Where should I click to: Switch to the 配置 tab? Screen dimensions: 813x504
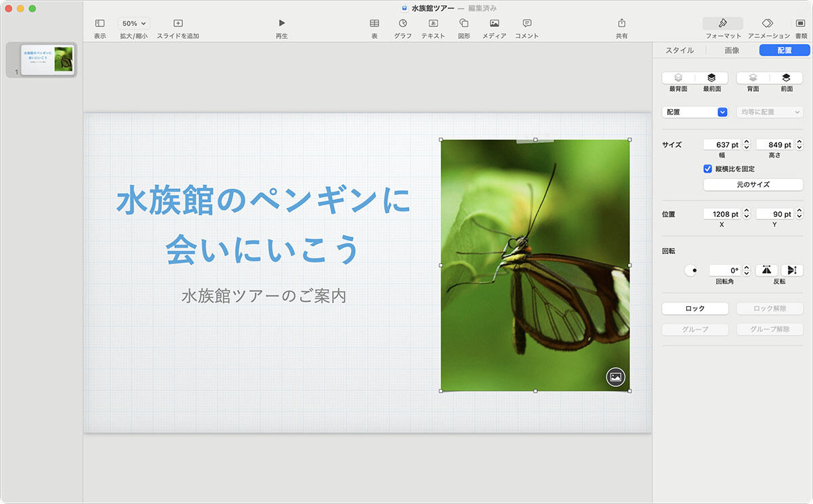[x=785, y=50]
